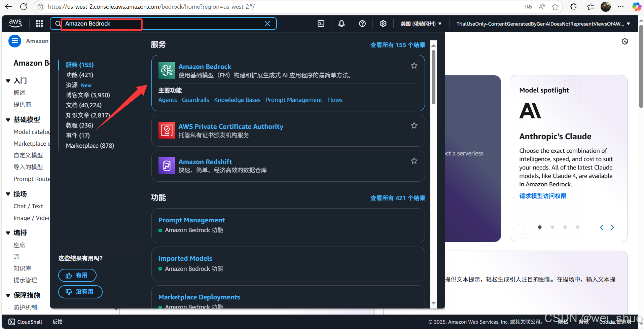Click 反馈 in the footer
The height and width of the screenshot is (329, 644).
point(58,322)
